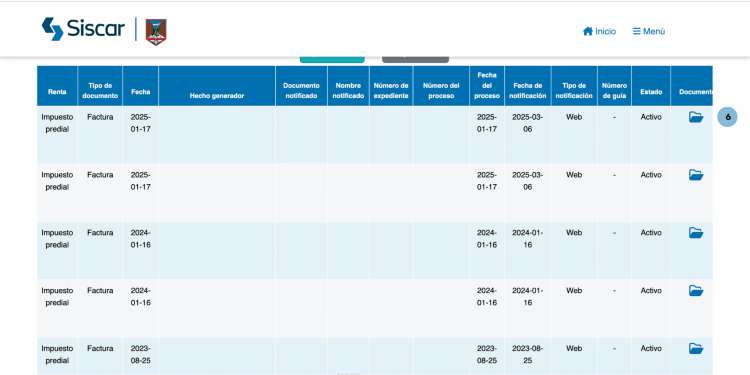Open folder icon for second 2025-01-17 row
Viewport: 750px width, 375px height.
coord(696,175)
